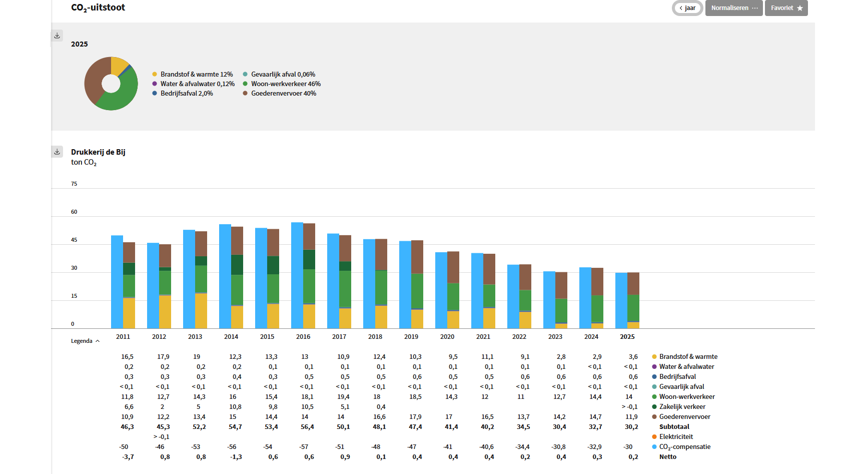Click the blue 2016 compensation bar
This screenshot has width=868, height=474.
coord(297,275)
